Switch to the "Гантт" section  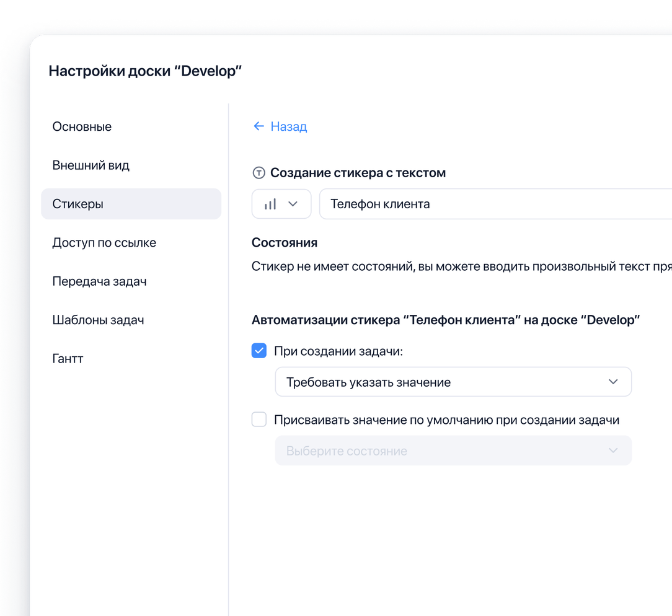click(68, 358)
